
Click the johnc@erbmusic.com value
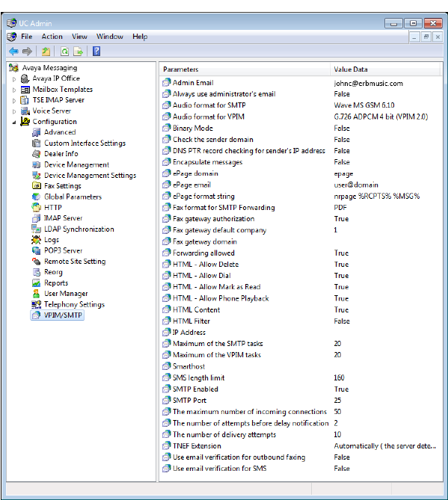click(368, 83)
